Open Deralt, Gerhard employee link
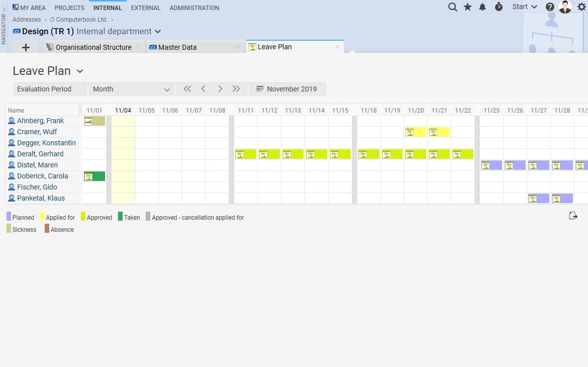Screen dimensions: 588x367 pos(40,154)
